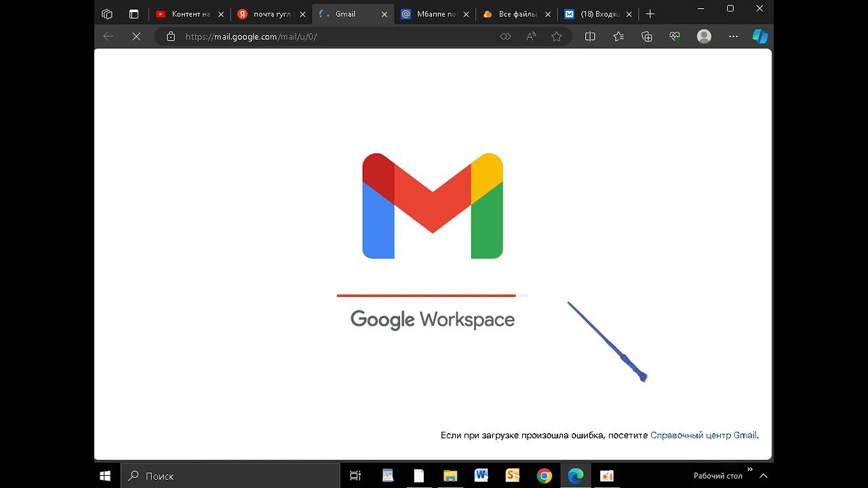Stop loading the page
Viewport: 868px width, 488px height.
click(136, 37)
